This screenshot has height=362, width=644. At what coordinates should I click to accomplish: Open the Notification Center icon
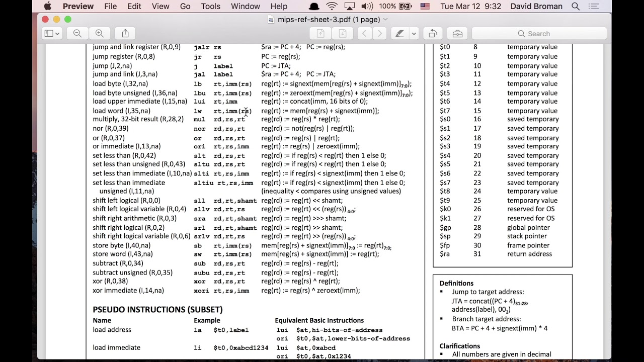click(594, 7)
